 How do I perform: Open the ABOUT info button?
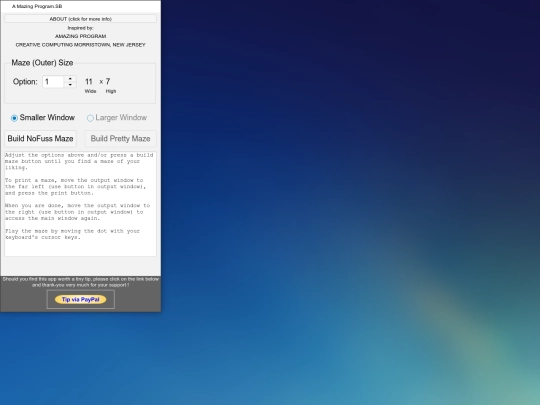click(x=80, y=19)
